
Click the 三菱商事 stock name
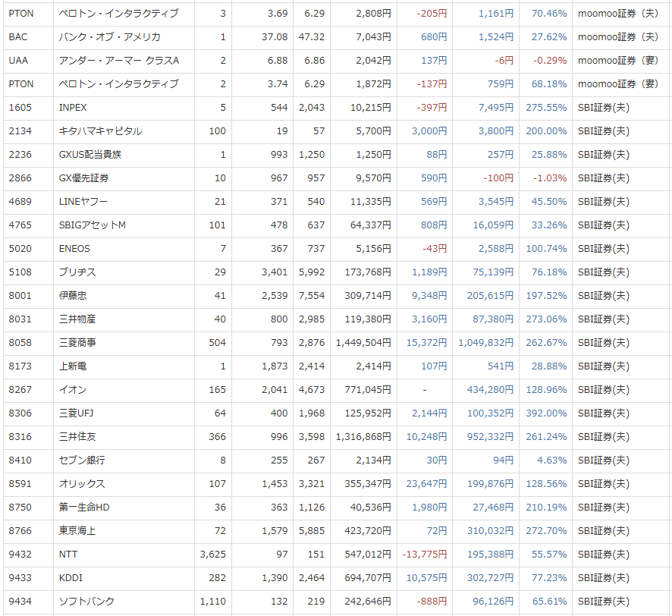coord(77,343)
